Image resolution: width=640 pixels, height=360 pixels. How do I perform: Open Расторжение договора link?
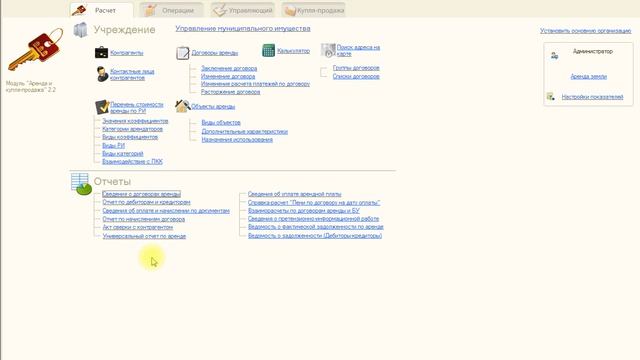coord(231,92)
